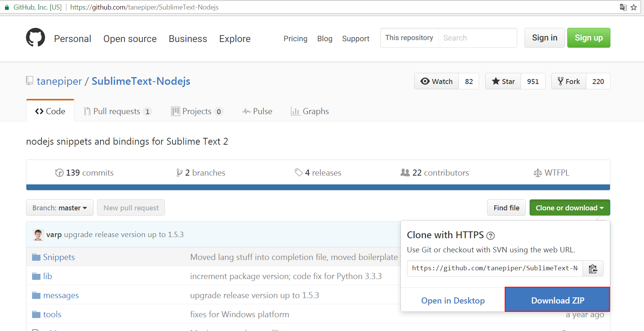
Task: Open the varp author link
Action: (54, 234)
